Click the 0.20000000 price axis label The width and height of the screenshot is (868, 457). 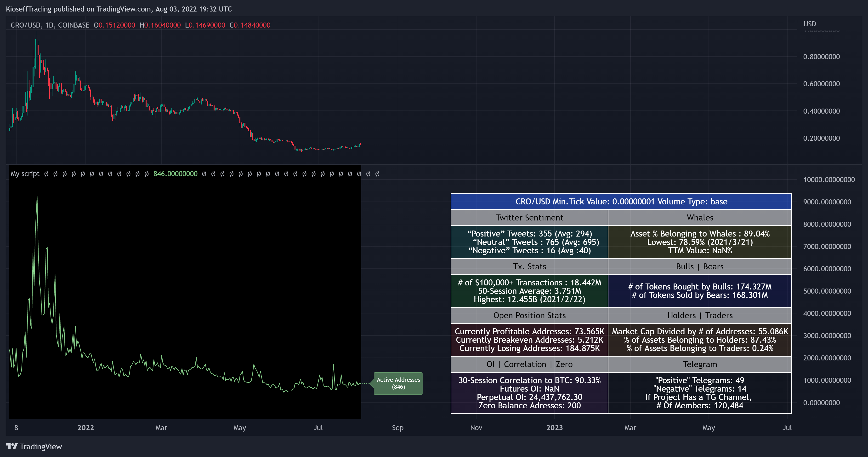(821, 138)
